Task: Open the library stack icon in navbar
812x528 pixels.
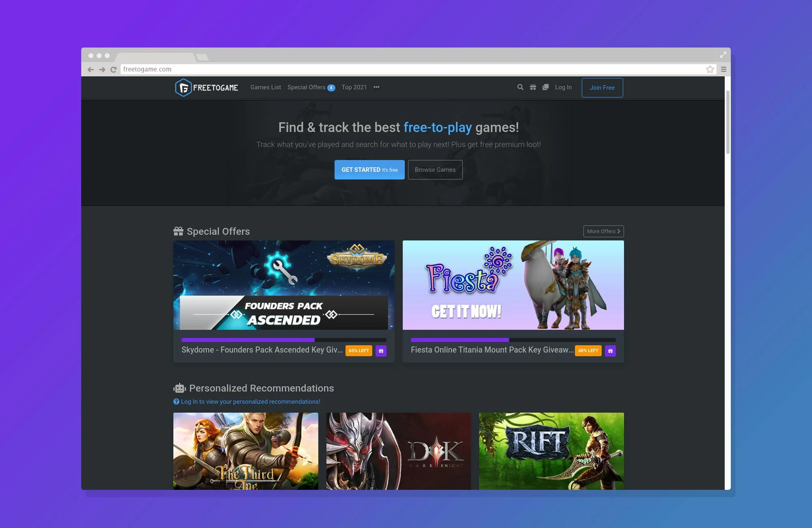Action: [546, 87]
